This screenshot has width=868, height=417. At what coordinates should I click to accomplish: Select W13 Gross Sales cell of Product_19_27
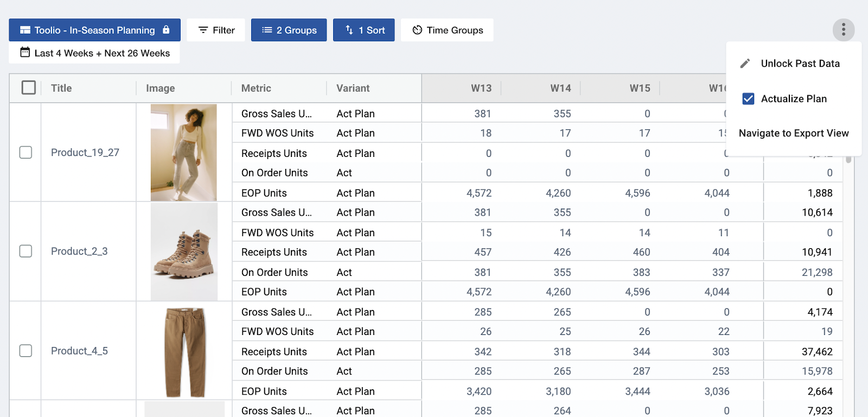coord(461,113)
